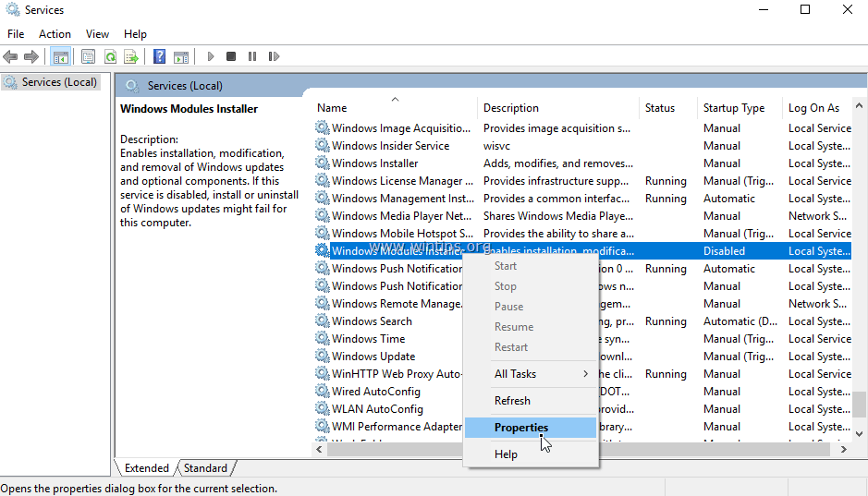The width and height of the screenshot is (868, 496).
Task: Click the 'wisvc' description cell
Action: pyautogui.click(x=496, y=146)
